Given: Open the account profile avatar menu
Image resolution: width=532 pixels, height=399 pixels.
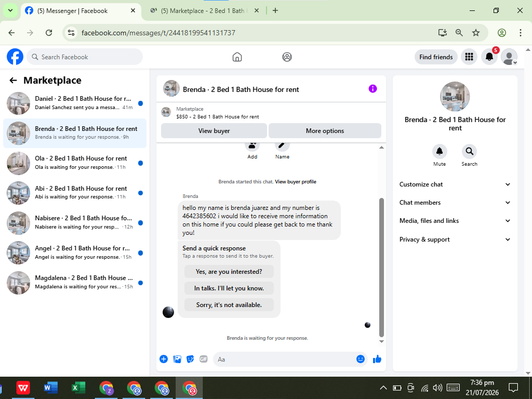Looking at the screenshot, I should coord(509,57).
